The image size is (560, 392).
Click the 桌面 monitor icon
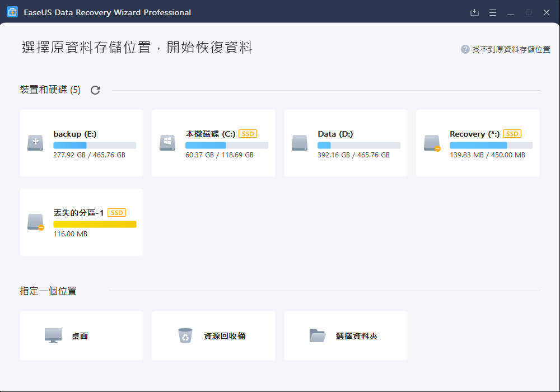coord(53,335)
